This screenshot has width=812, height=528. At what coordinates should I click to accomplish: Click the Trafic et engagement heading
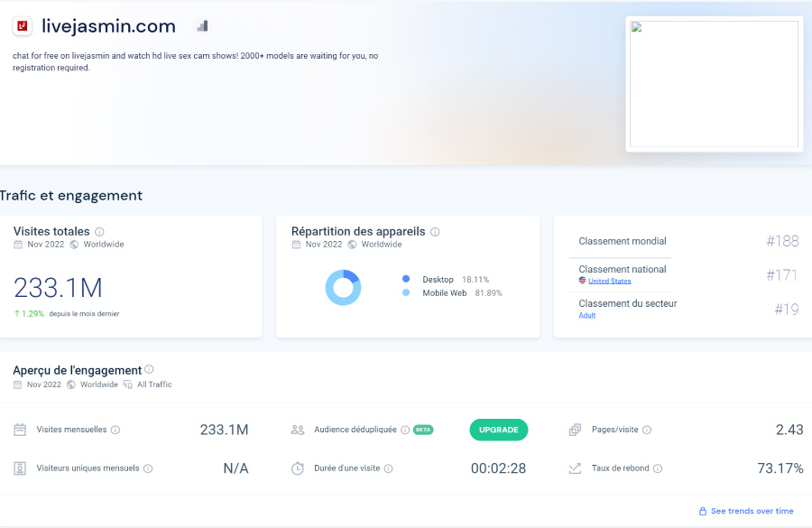pos(71,195)
